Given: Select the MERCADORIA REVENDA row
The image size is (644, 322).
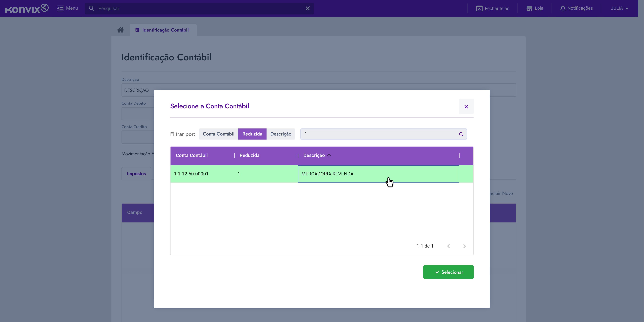Looking at the screenshot, I should pos(327,174).
